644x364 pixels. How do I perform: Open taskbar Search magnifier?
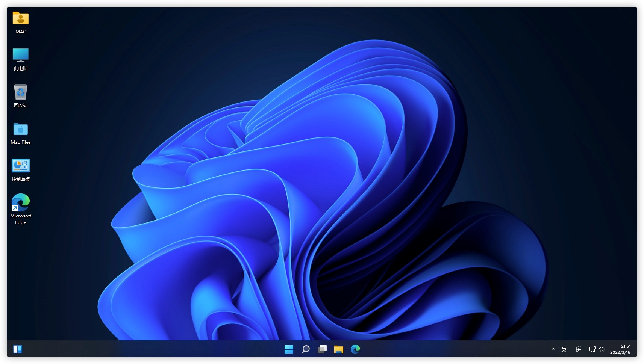[x=305, y=349]
